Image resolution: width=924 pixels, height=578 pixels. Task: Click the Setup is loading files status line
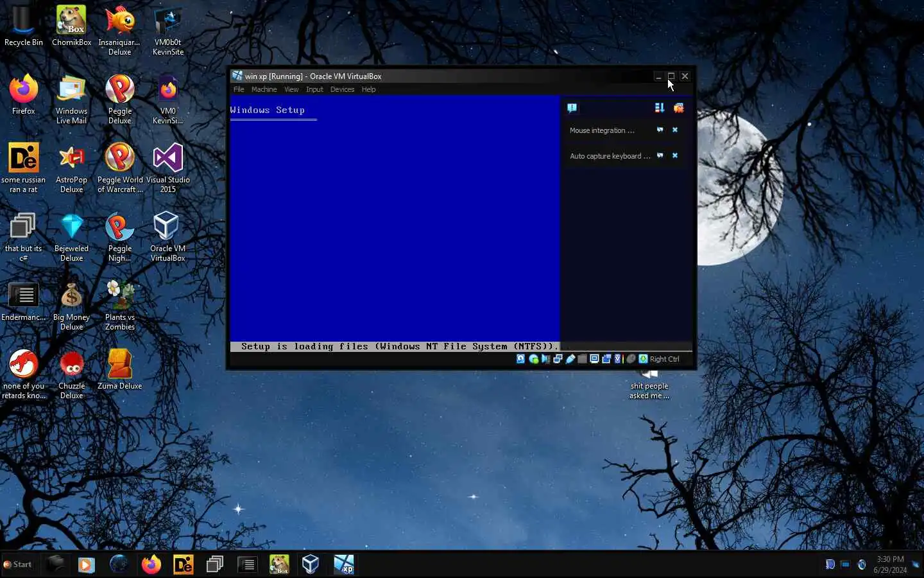(x=400, y=347)
